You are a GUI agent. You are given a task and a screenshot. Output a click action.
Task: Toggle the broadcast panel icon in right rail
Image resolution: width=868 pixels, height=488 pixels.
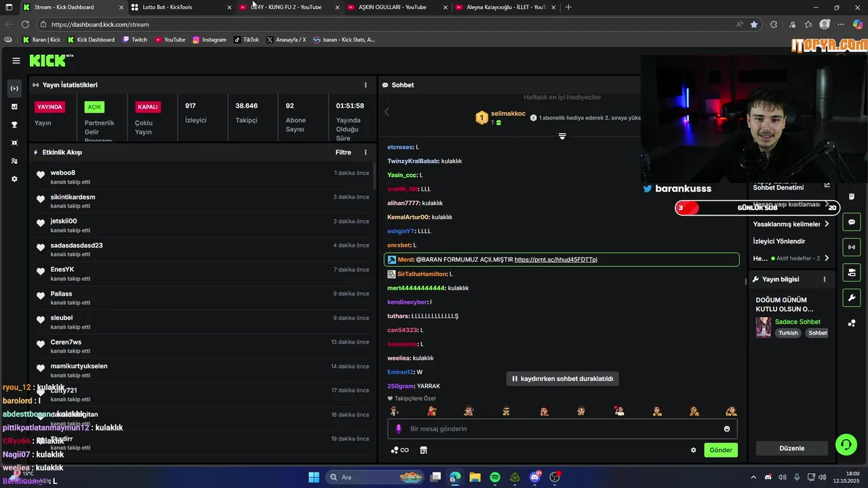[852, 247]
